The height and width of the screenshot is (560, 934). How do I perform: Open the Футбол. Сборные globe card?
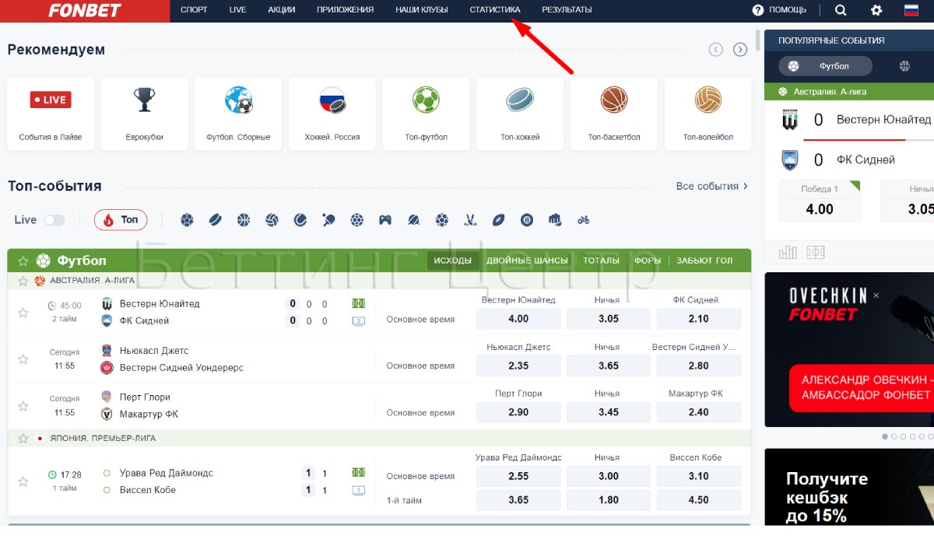coord(238,114)
